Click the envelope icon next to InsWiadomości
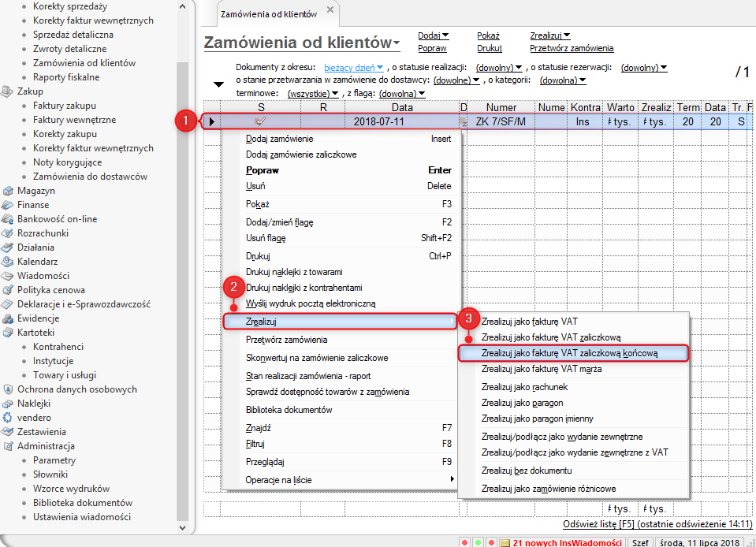Image resolution: width=756 pixels, height=547 pixels. (505, 543)
